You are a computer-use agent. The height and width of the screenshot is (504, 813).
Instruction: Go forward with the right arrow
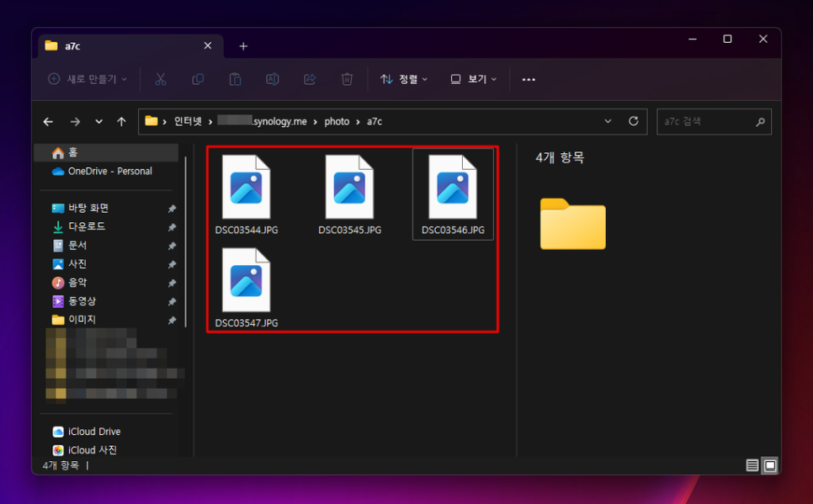pos(75,122)
